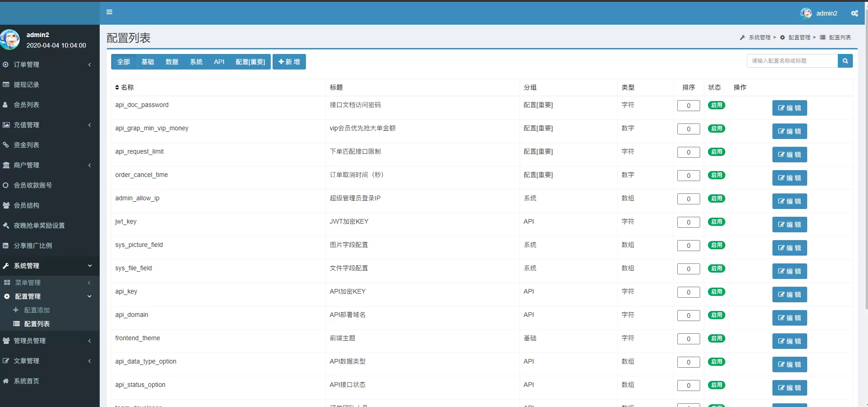The image size is (868, 407).
Task: Toggle 启用 status for api_doc_password
Action: 716,105
